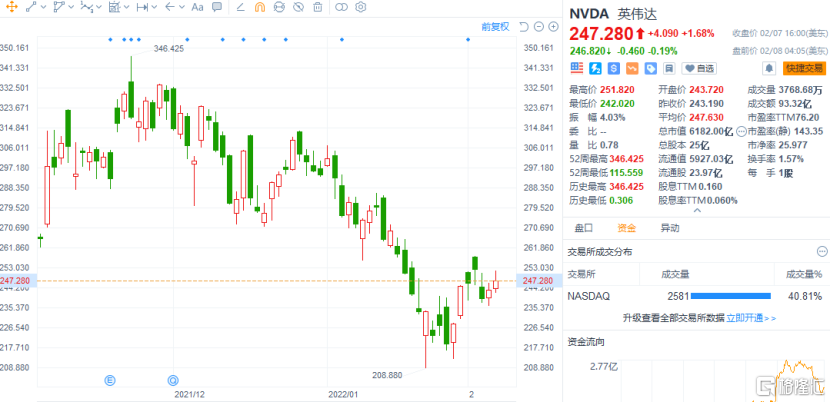Expand the wave pattern tool options

click(x=99, y=7)
